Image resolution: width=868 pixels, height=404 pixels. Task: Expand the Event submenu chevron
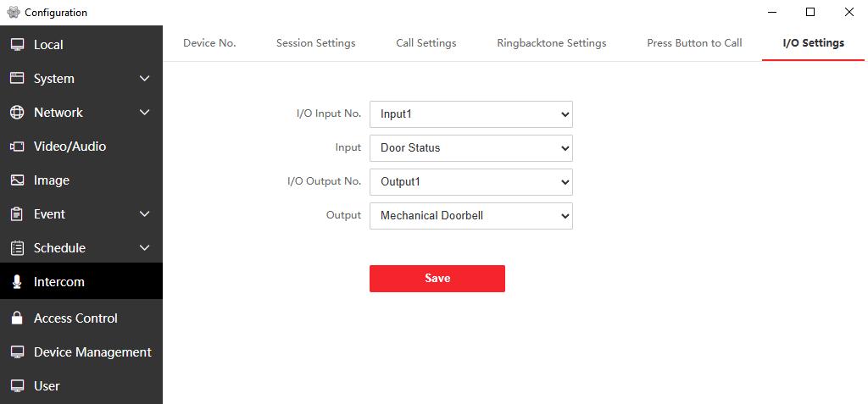click(144, 214)
